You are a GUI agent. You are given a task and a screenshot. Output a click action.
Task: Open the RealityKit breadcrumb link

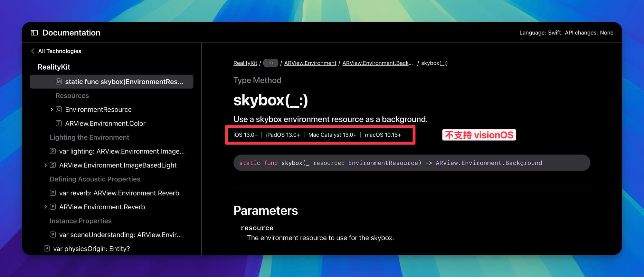(x=245, y=63)
